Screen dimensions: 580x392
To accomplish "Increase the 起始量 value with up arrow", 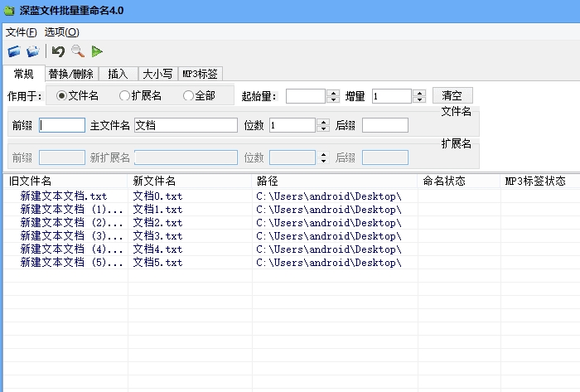I will 334,93.
